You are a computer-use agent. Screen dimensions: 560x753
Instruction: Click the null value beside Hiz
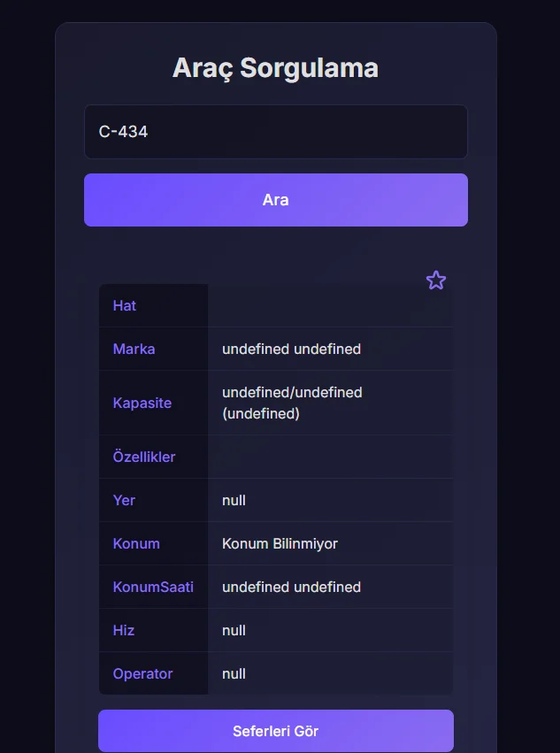(234, 630)
